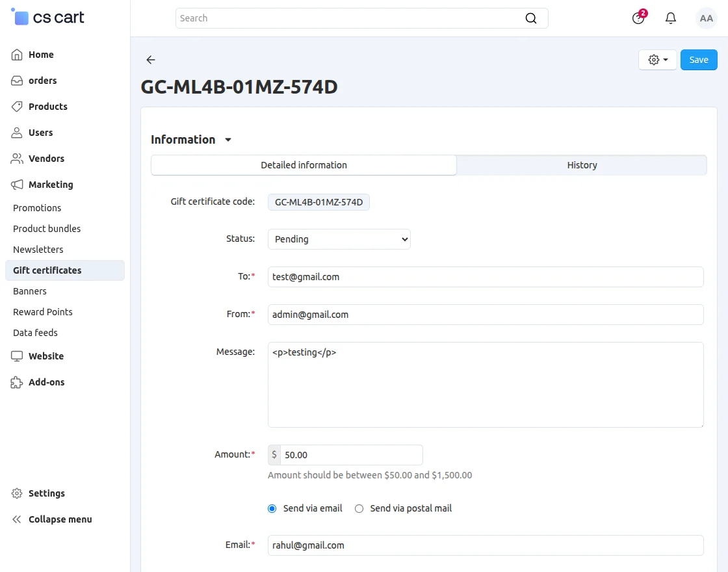Click the To field with test@gmail.com

click(486, 277)
